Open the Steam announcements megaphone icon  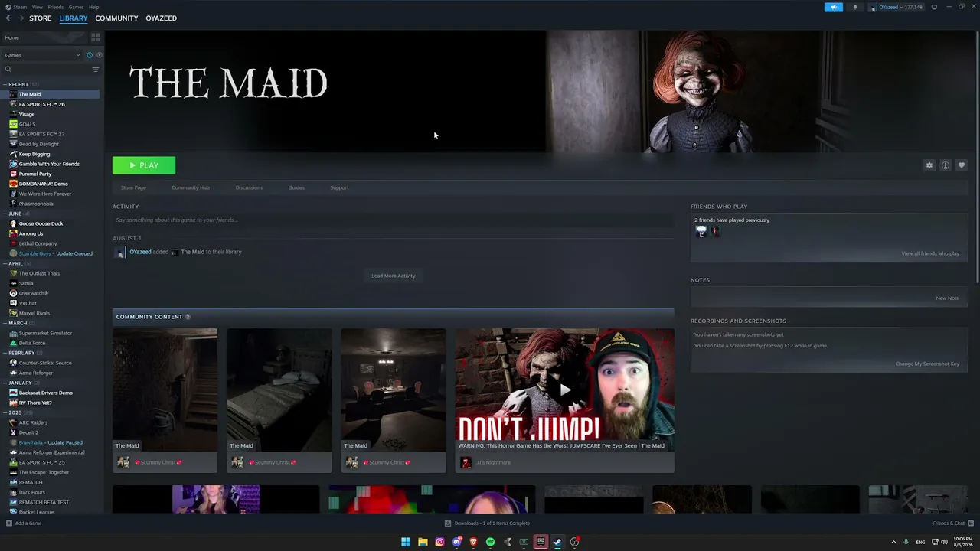coord(833,7)
